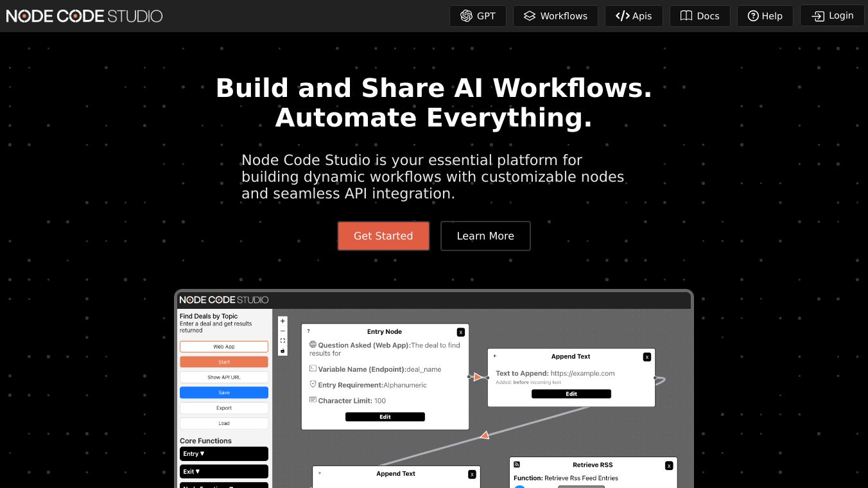Click the zoom in plus icon on the canvas
The image size is (868, 488).
(x=282, y=320)
